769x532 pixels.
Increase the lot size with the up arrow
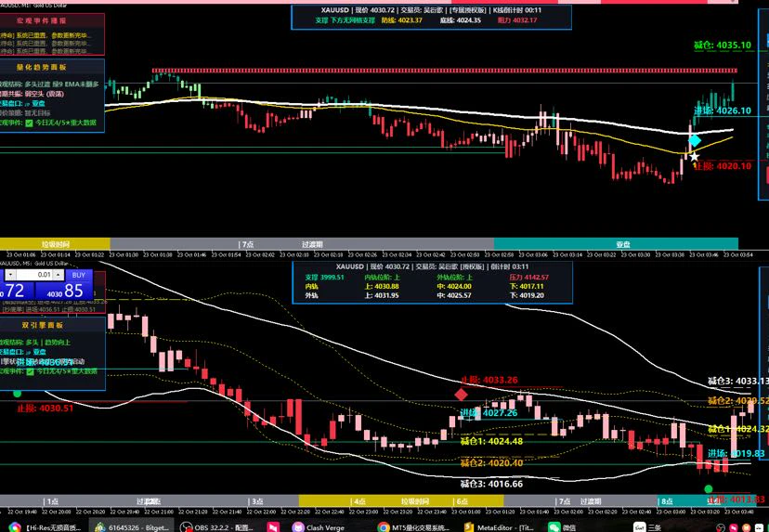[x=59, y=275]
